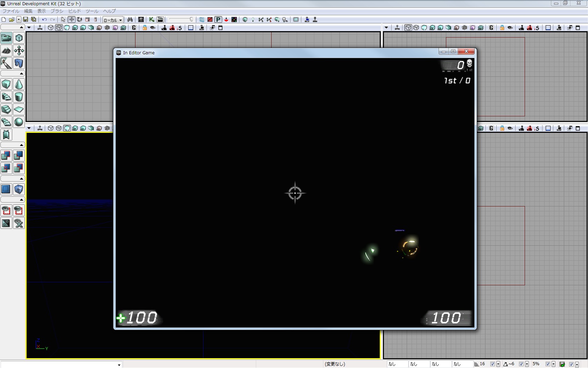Toggle the 5% scale snap checkbox
The width and height of the screenshot is (588, 368).
click(x=548, y=364)
